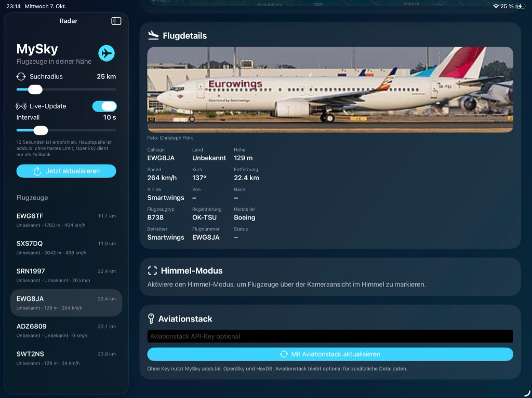This screenshot has width=532, height=398.
Task: Click the Flugdetails heading
Action: [x=185, y=36]
